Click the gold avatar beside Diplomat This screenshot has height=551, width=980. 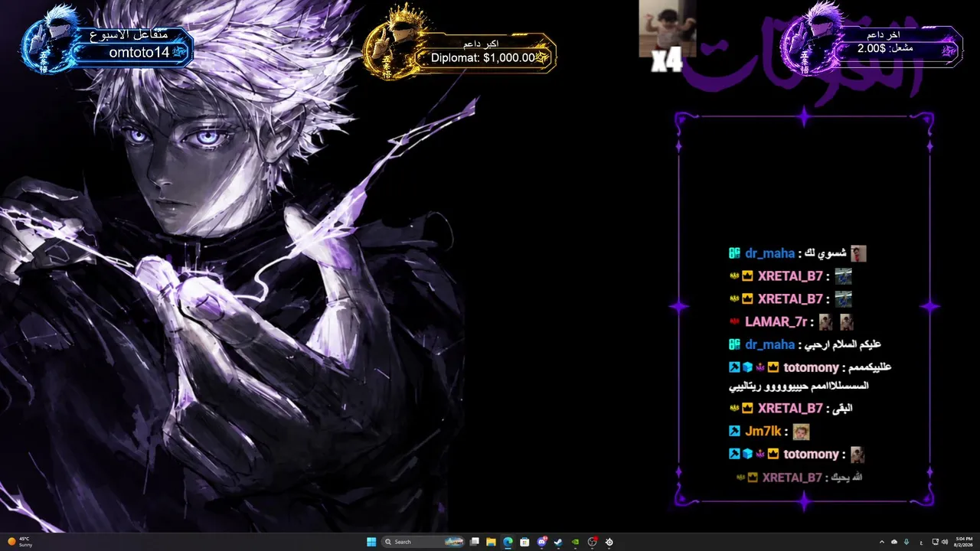pyautogui.click(x=395, y=40)
